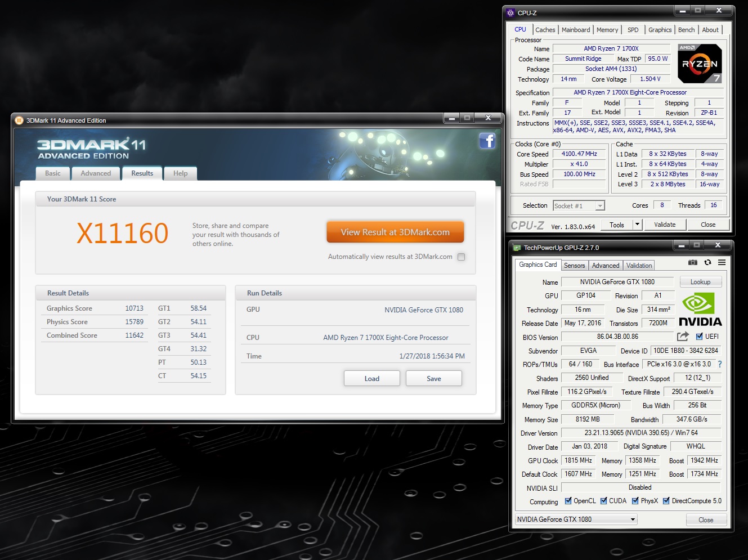Select the Graphics Card tab in GPU-Z
Image resolution: width=748 pixels, height=560 pixels.
point(538,265)
